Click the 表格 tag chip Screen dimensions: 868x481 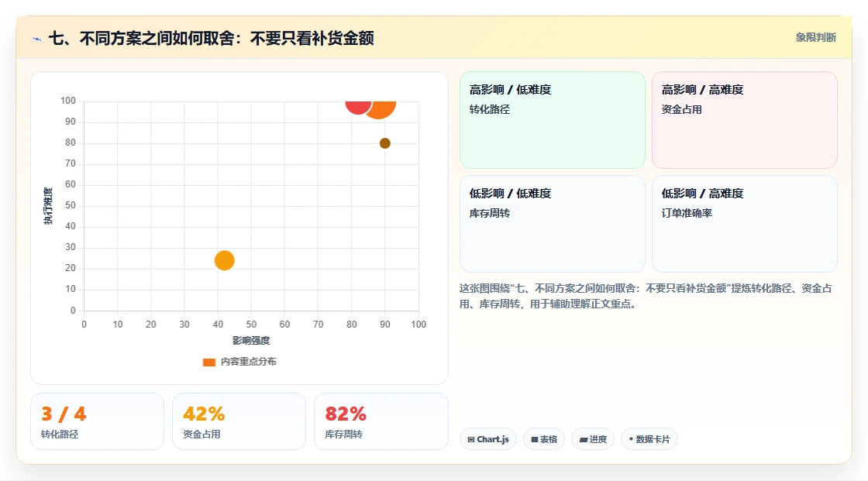point(544,439)
